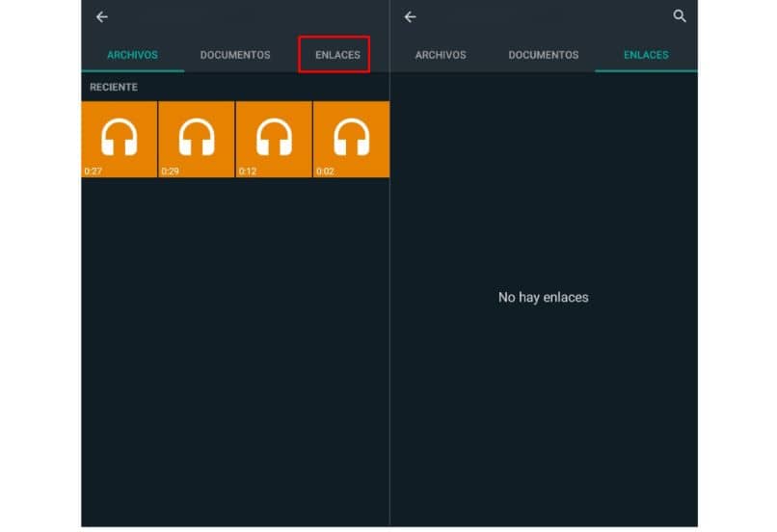Switch to Enlaces tab on left screen
Viewport: 777px width, 532px height.
point(338,55)
